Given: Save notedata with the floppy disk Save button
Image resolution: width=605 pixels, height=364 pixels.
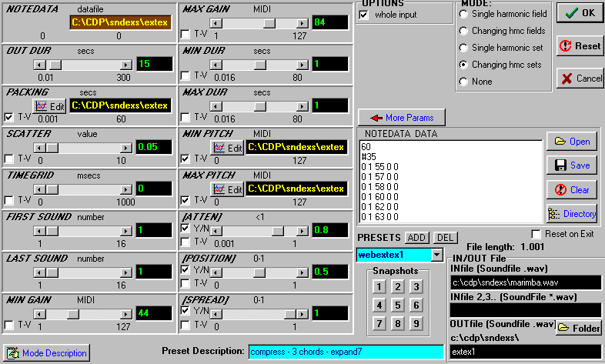Looking at the screenshot, I should tap(572, 165).
